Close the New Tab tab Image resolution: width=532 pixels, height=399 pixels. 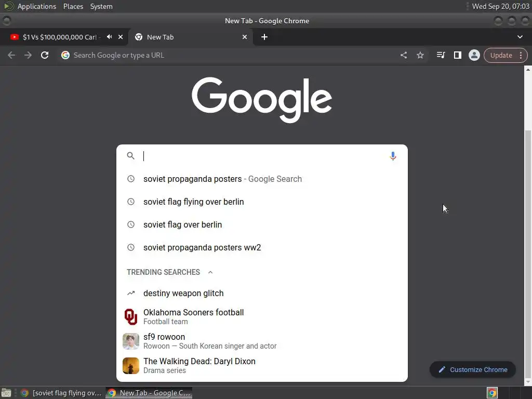(245, 37)
